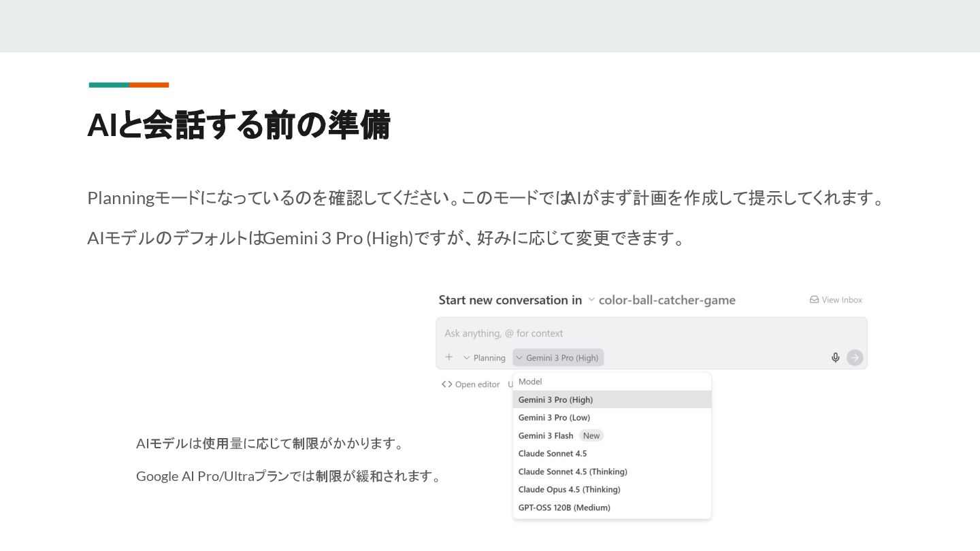Pick Claude Opus 4.5 (Thinking) model

pyautogui.click(x=612, y=490)
